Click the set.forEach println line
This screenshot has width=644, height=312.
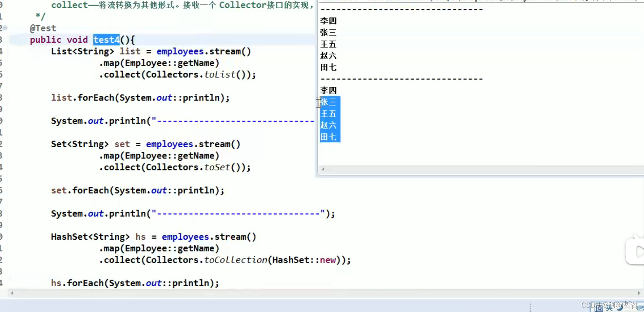coord(138,190)
